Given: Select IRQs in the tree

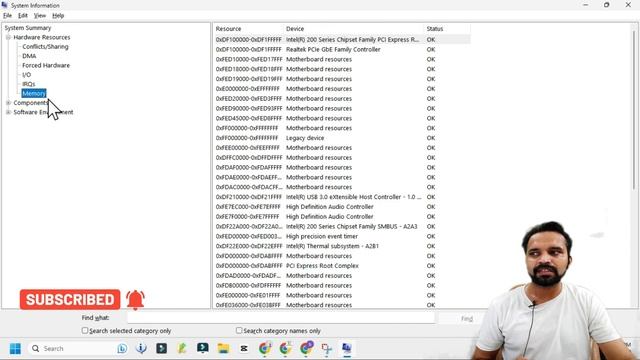Looking at the screenshot, I should (29, 84).
